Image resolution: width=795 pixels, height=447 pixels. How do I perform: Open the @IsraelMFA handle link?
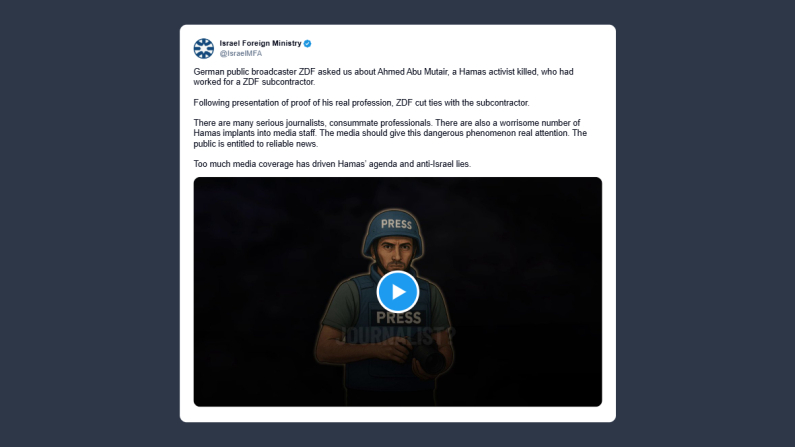click(241, 53)
